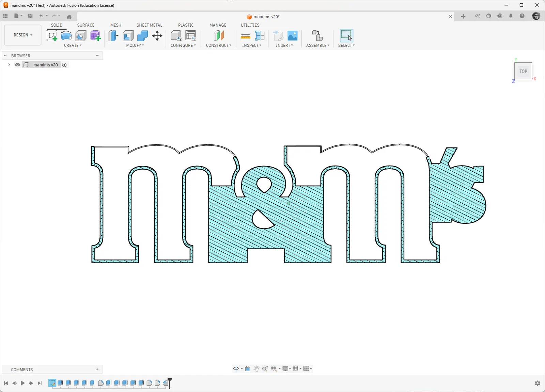Select the Measure tool

[x=245, y=35]
